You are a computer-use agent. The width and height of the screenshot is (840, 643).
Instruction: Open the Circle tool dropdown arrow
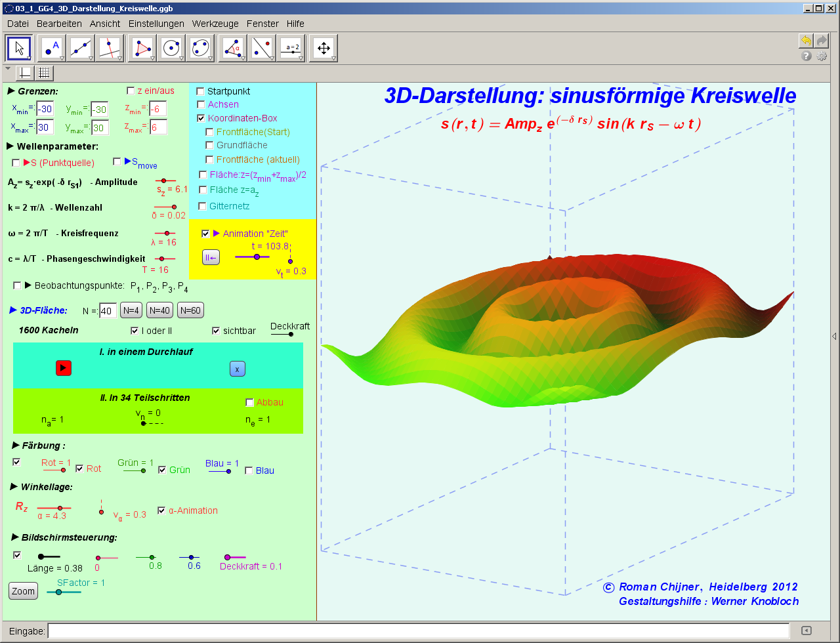(180, 58)
